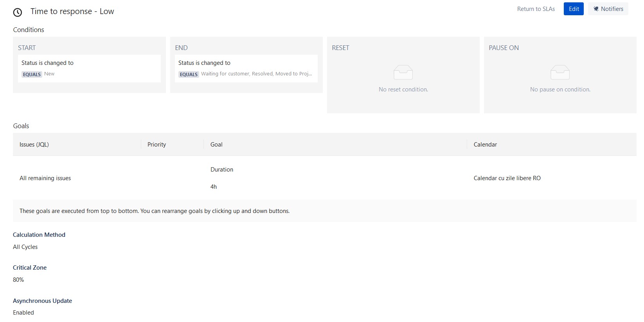
Task: Click the END panel label
Action: point(181,48)
